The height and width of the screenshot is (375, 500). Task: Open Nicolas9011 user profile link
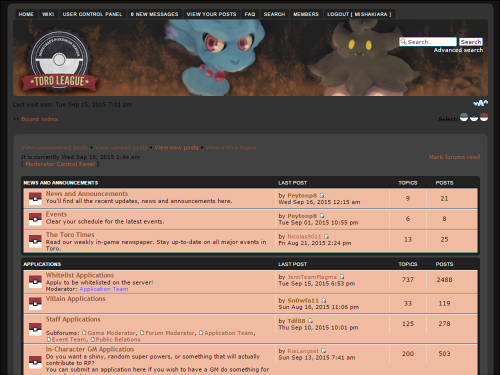click(304, 237)
